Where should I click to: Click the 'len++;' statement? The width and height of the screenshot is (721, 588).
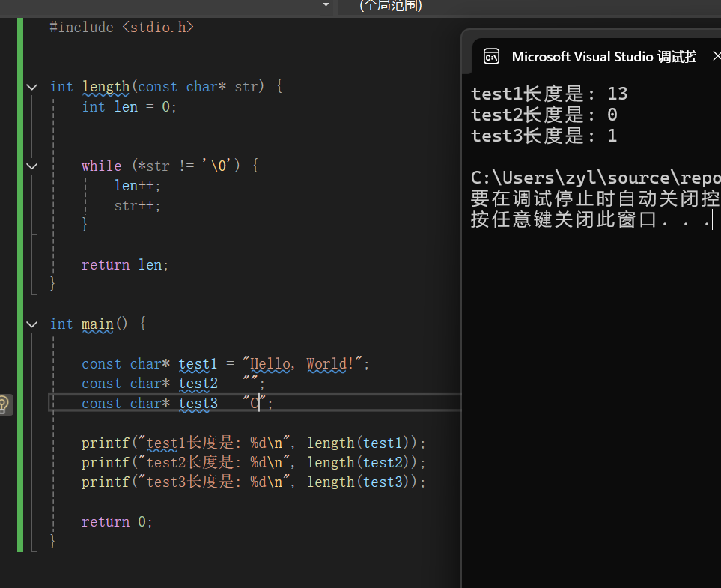[137, 186]
